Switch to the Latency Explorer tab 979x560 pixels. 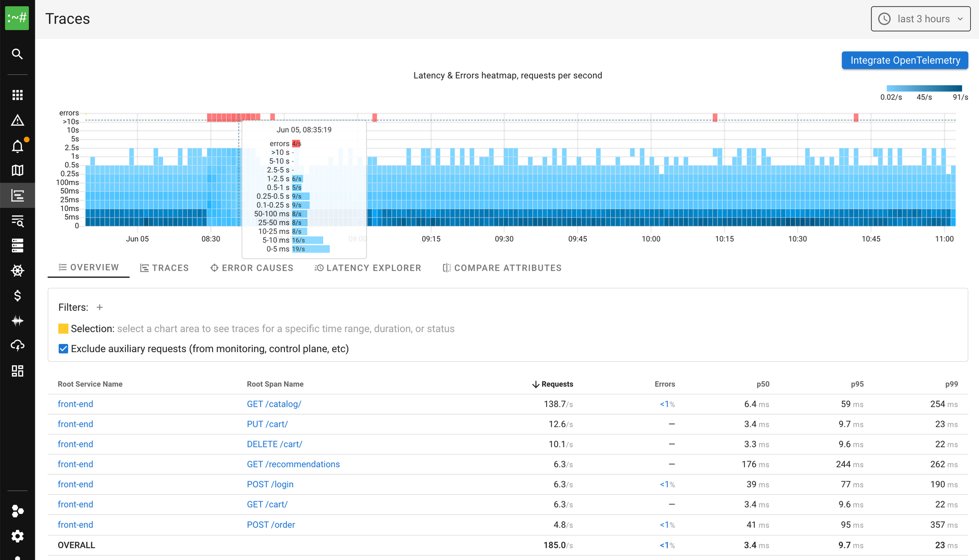pos(368,268)
